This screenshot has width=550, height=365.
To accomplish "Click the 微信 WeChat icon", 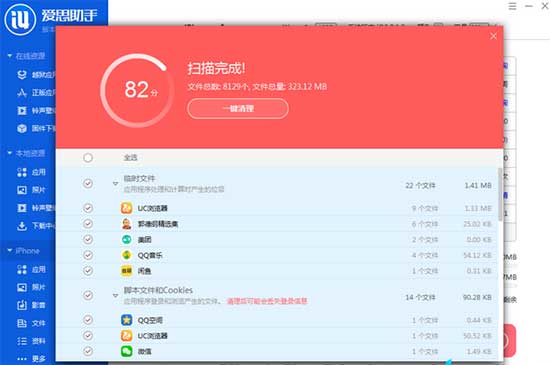I will pos(127,351).
